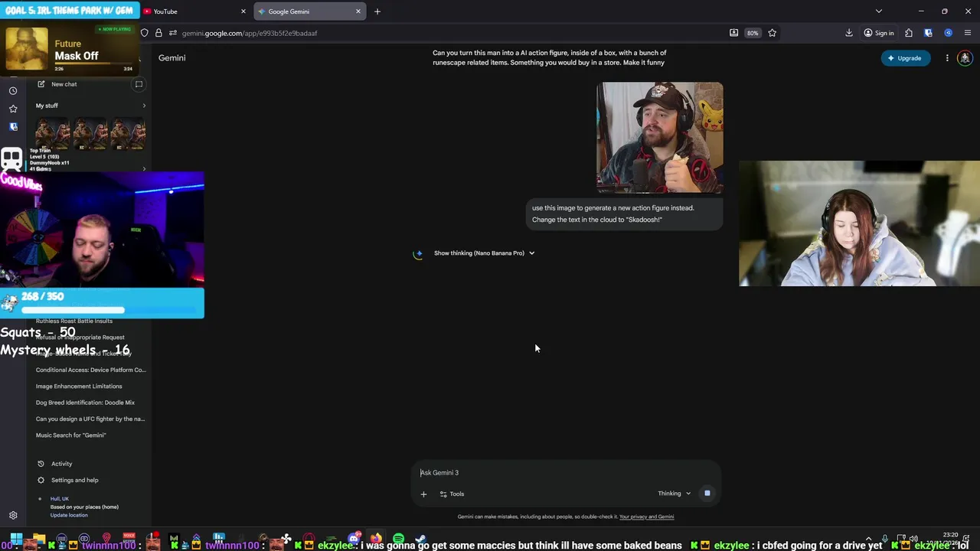Open File Explorer folder in taskbar

38,539
